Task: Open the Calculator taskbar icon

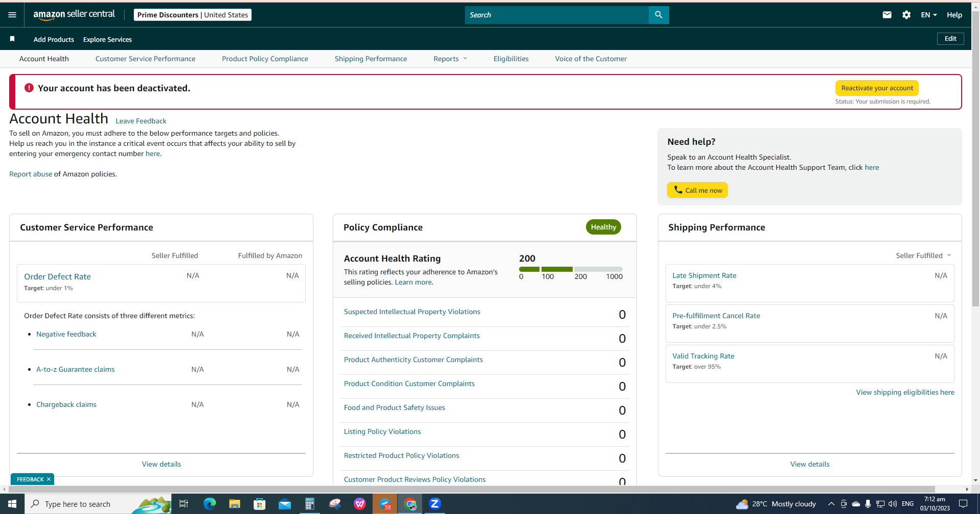Action: click(309, 504)
